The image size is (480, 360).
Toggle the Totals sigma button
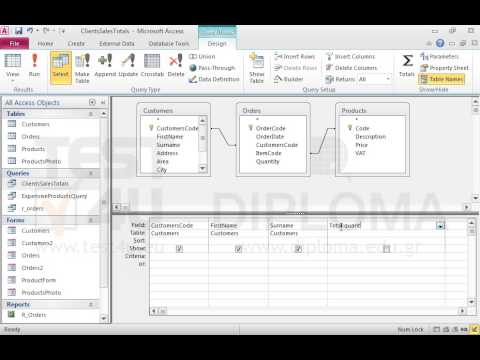coord(407,65)
